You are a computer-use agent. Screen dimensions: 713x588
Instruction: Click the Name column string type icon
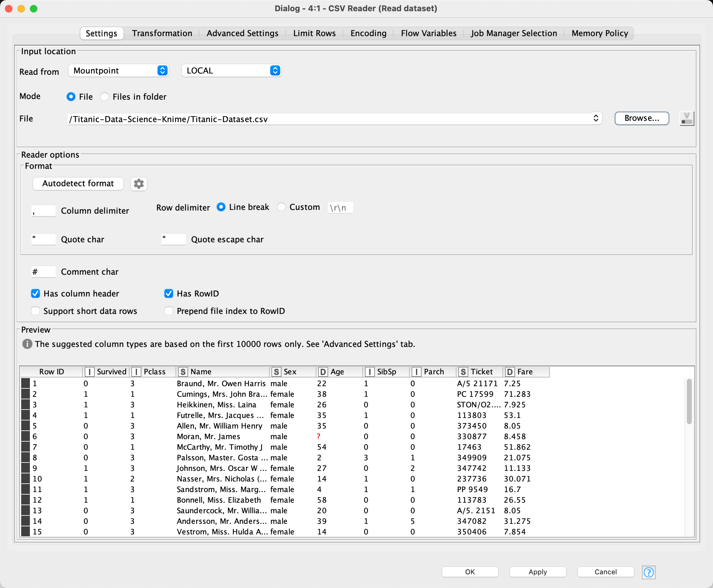click(183, 372)
